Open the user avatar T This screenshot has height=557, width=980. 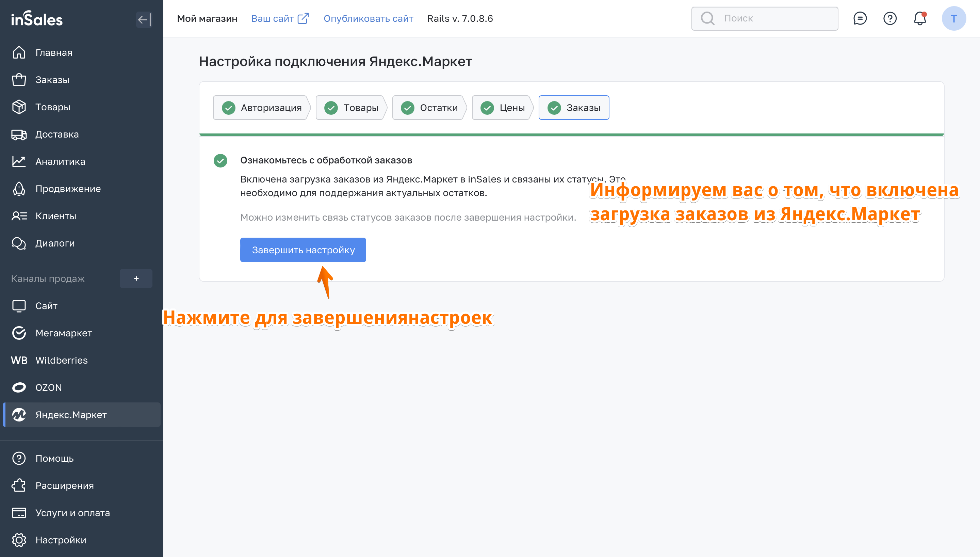(x=953, y=18)
